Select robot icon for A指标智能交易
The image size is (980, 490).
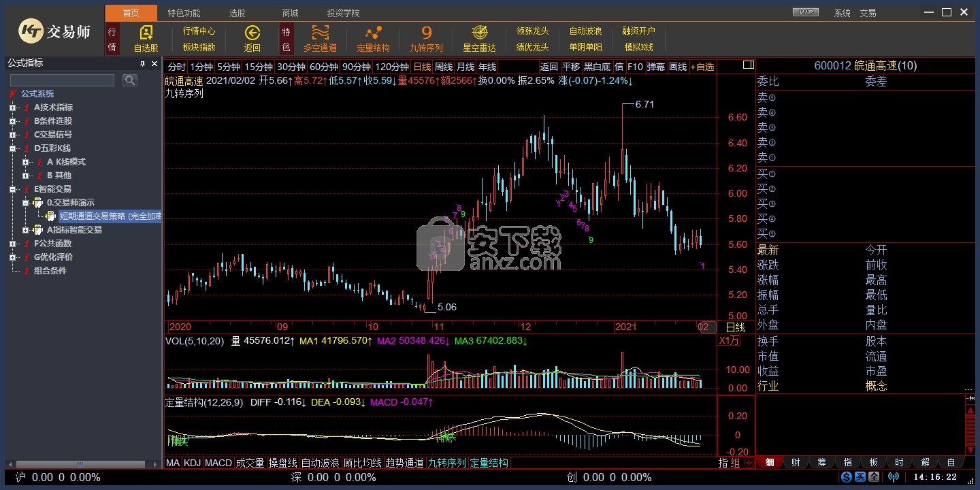(38, 230)
